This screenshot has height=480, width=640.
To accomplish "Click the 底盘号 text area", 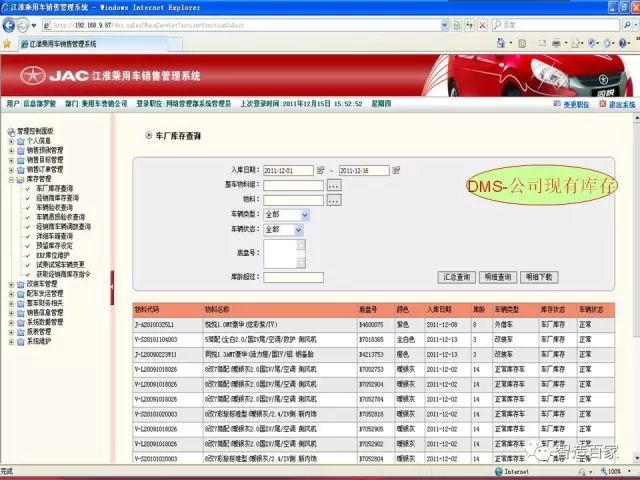I will tap(284, 253).
